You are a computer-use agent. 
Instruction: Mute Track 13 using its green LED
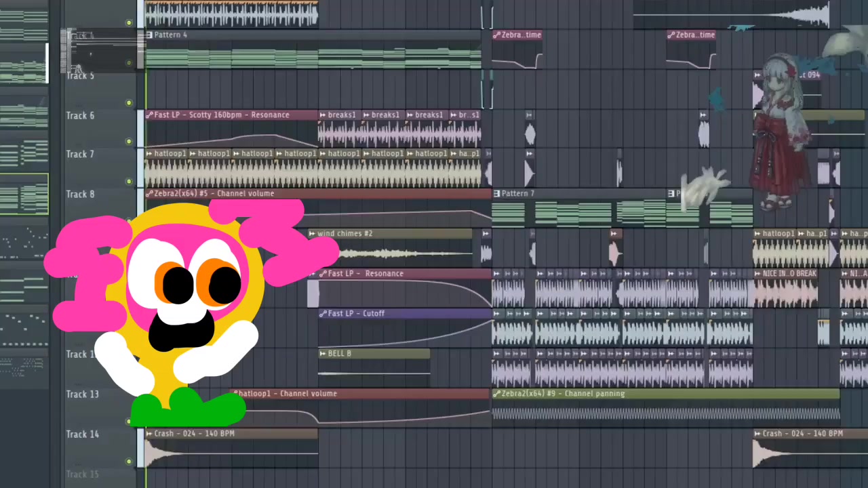point(129,421)
